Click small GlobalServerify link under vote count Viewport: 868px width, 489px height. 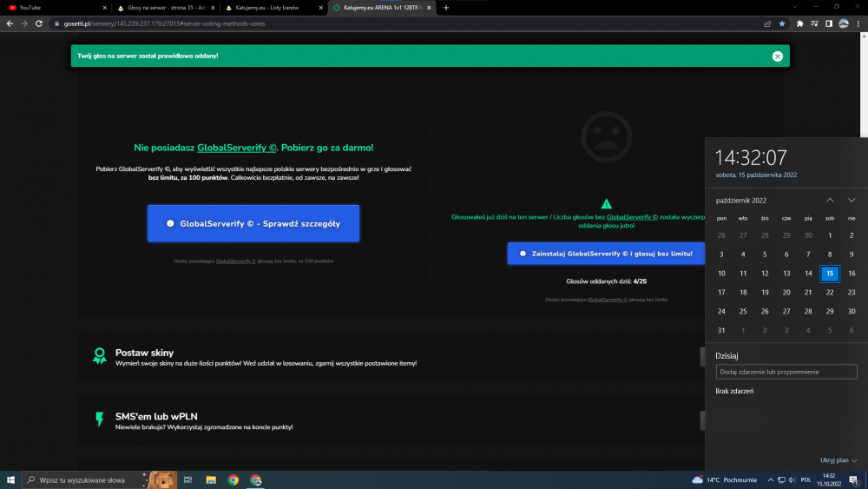(x=608, y=300)
